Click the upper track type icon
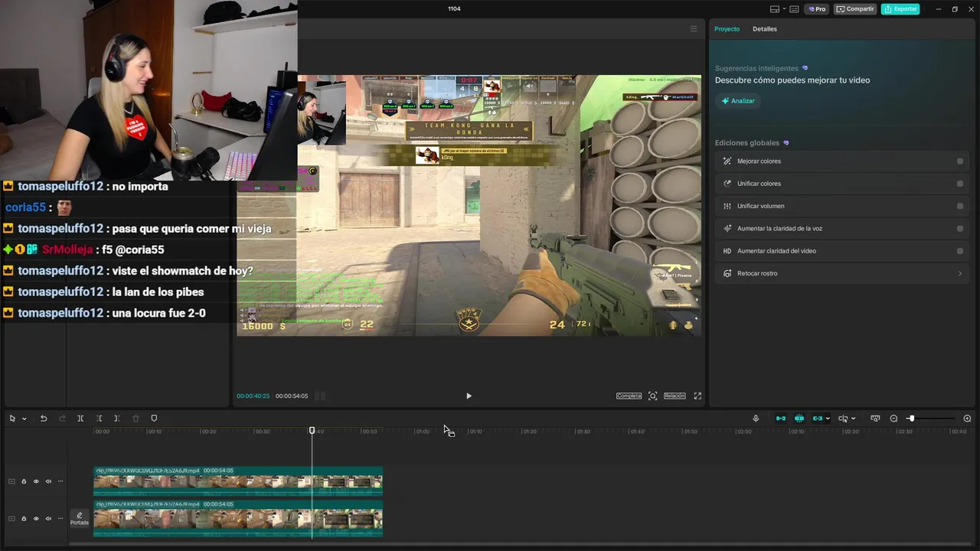This screenshot has height=551, width=980. click(11, 481)
